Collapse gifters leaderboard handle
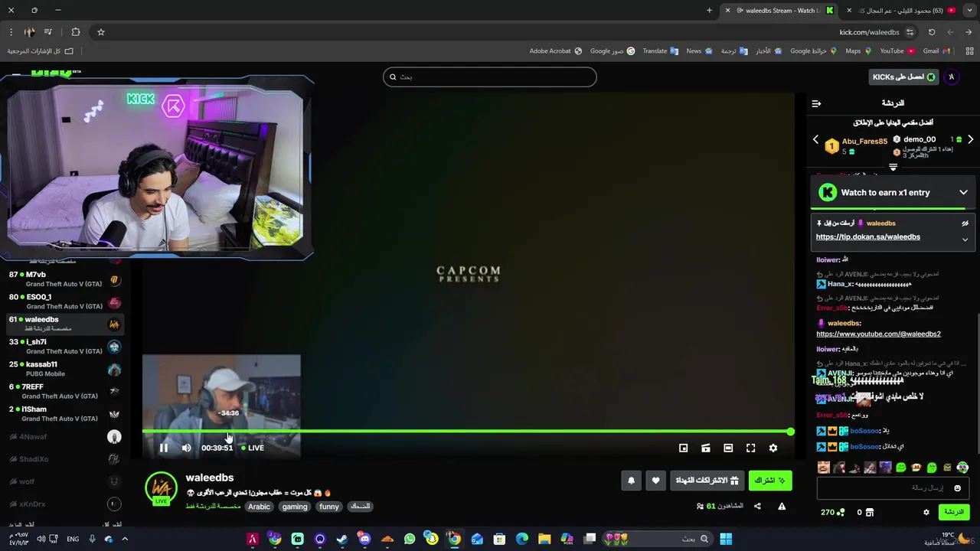 (x=893, y=167)
